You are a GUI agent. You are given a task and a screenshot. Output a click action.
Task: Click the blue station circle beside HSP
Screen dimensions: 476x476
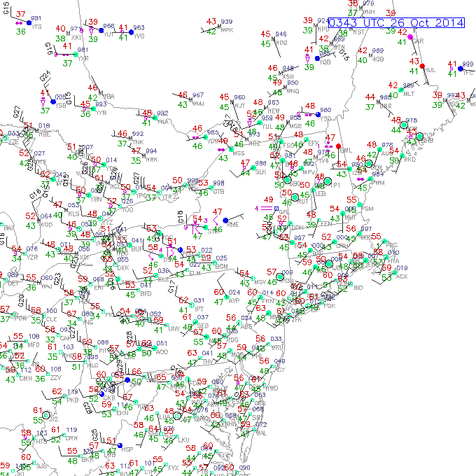[x=120, y=445]
